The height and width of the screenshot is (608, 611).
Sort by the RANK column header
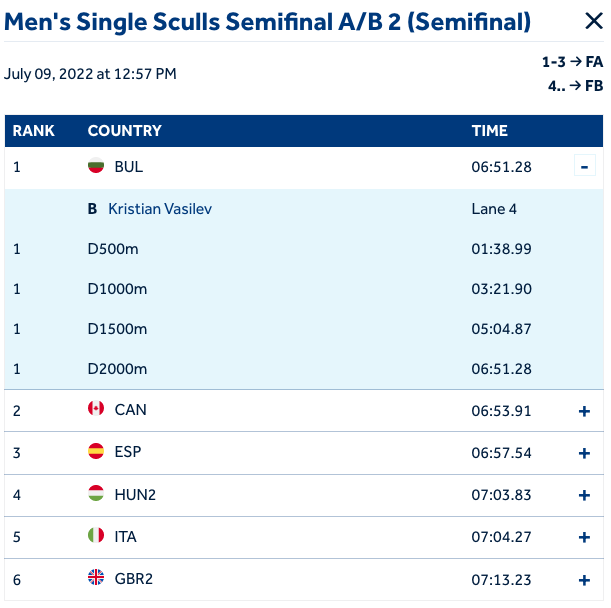[x=34, y=131]
